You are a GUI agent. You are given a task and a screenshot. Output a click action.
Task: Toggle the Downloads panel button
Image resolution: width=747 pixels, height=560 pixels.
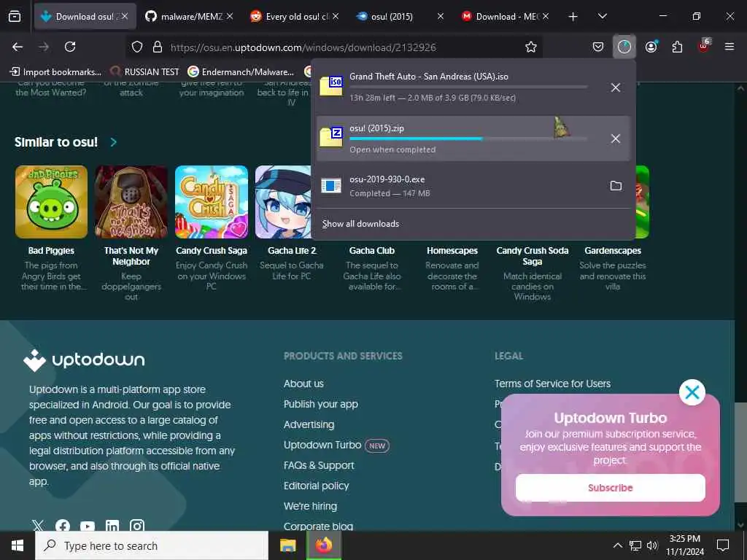[x=624, y=47]
